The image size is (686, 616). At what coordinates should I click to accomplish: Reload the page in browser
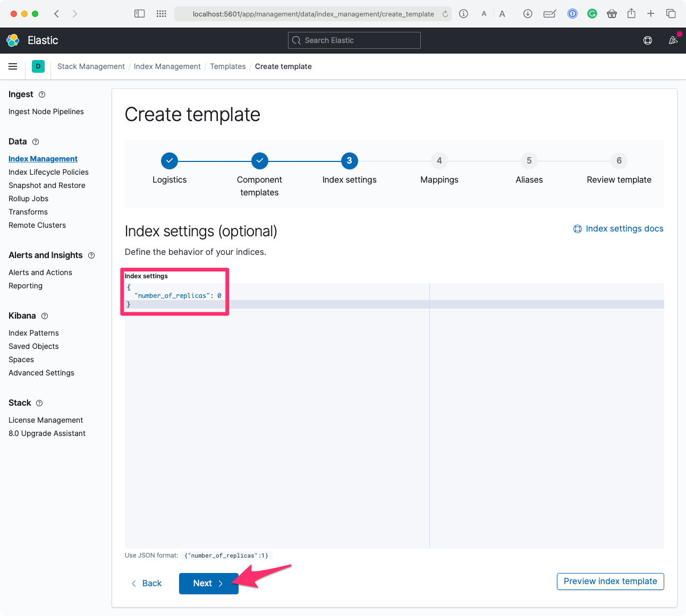(445, 14)
